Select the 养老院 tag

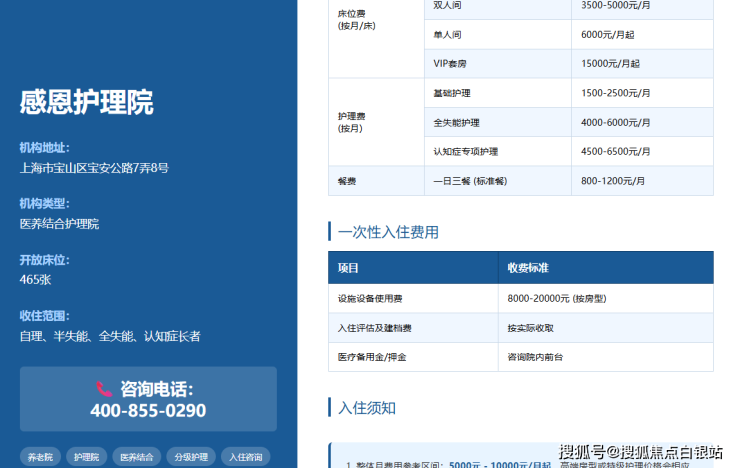point(40,457)
